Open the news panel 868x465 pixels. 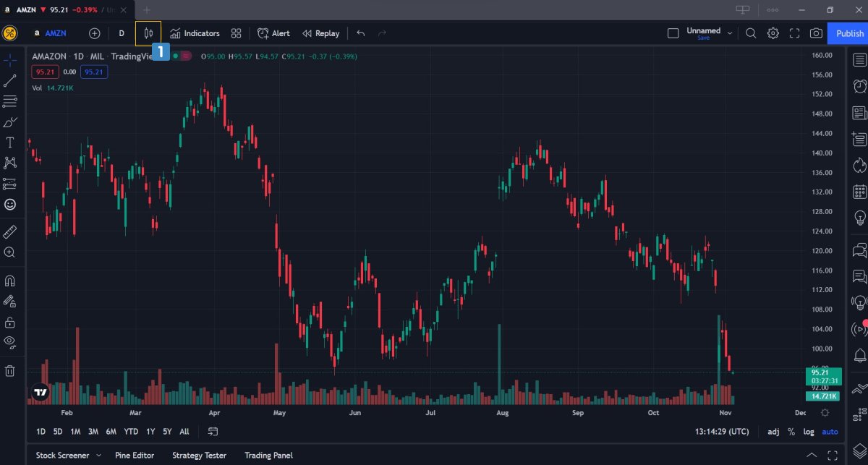click(x=859, y=113)
